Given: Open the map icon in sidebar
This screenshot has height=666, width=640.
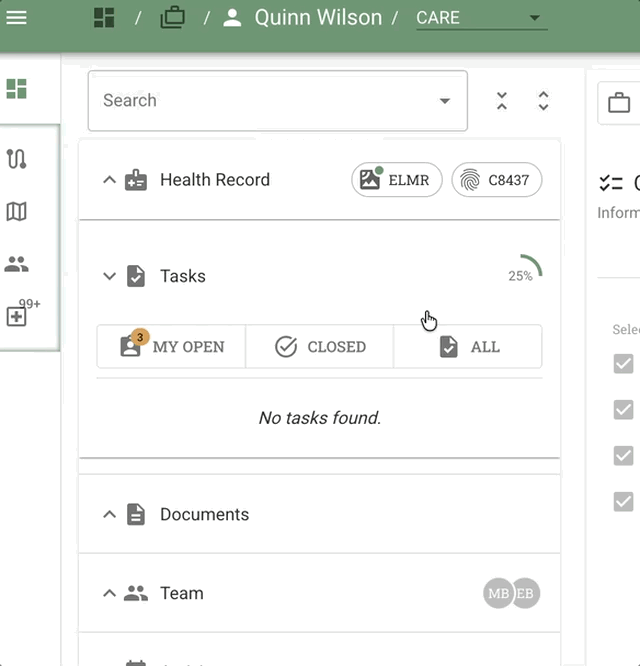Looking at the screenshot, I should [16, 211].
